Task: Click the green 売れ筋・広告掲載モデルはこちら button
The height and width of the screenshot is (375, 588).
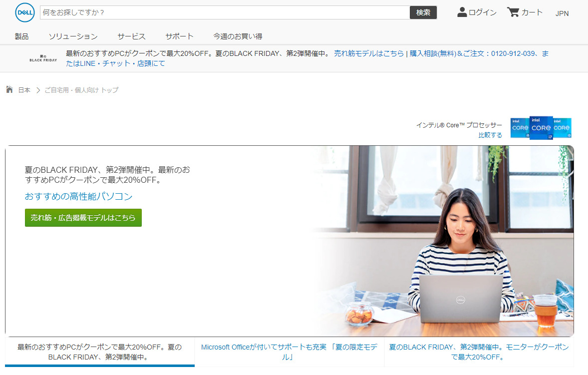Action: pyautogui.click(x=83, y=218)
